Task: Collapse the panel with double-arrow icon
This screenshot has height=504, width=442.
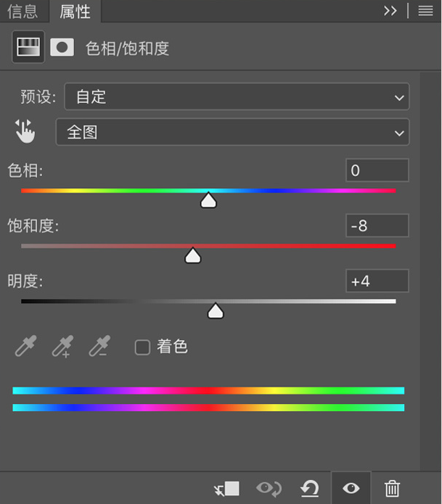Action: (x=390, y=11)
